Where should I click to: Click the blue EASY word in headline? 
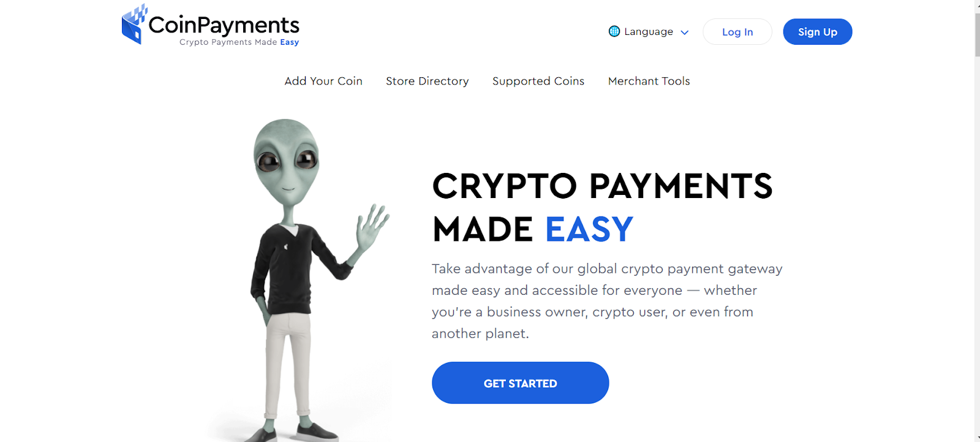[x=589, y=230]
